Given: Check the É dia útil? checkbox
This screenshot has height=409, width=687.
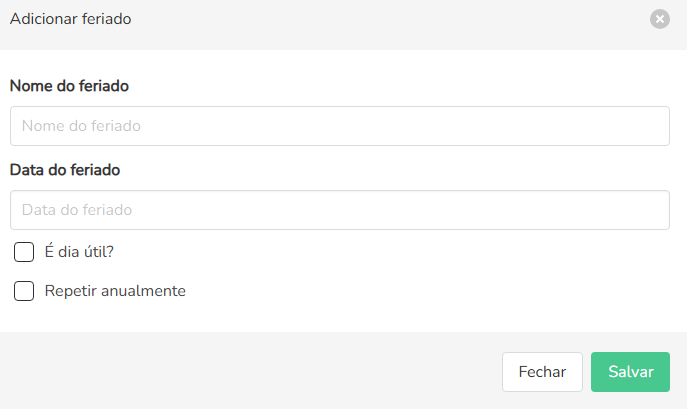Looking at the screenshot, I should (24, 251).
